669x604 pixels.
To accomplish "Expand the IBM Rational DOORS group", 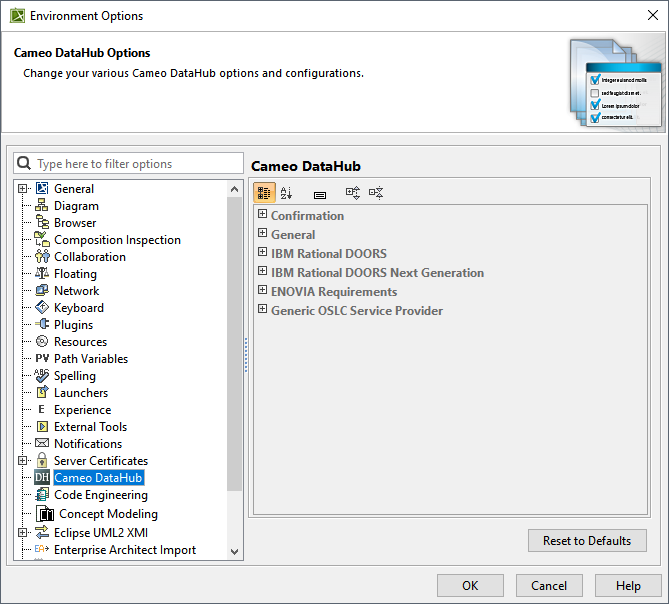I will click(x=262, y=252).
